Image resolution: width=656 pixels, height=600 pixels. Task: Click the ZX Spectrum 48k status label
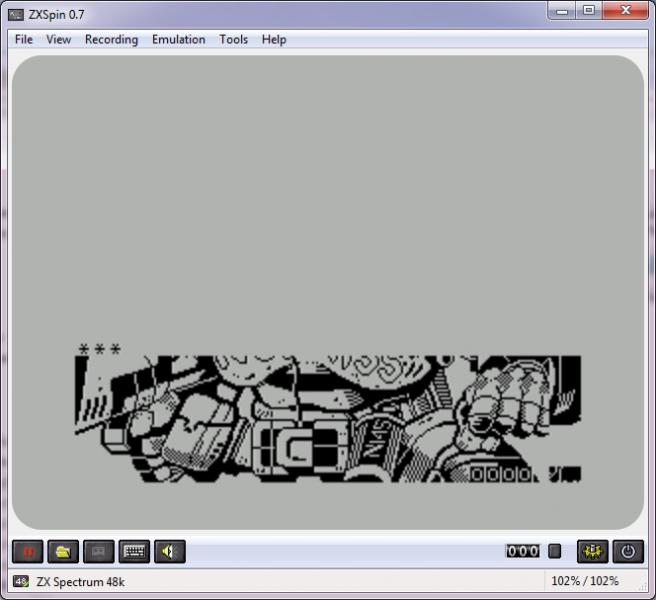coord(80,581)
